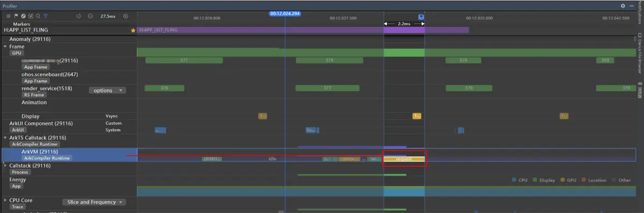
Task: Click the flag marker icon in toolbar
Action: point(16,16)
